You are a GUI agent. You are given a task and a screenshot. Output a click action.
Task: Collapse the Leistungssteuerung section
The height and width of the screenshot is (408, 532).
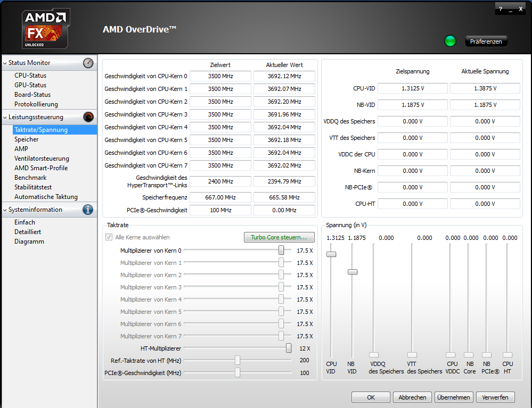[5, 117]
